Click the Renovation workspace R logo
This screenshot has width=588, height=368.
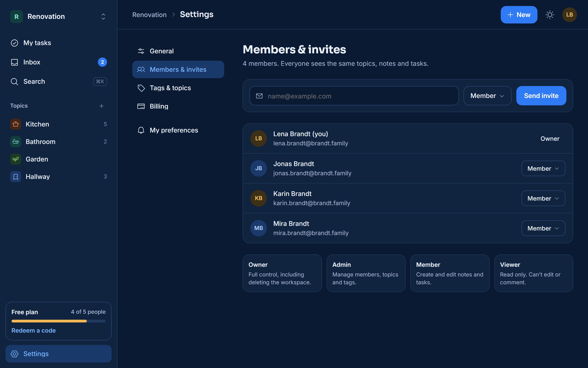[x=17, y=17]
